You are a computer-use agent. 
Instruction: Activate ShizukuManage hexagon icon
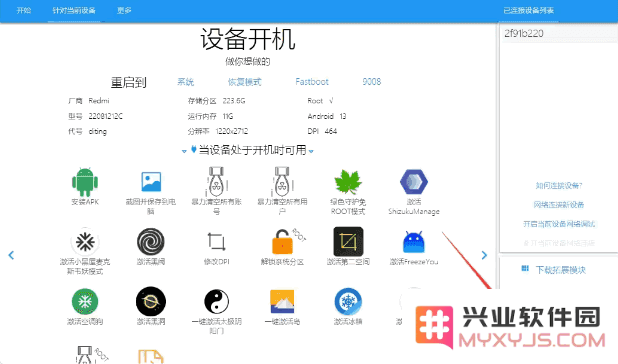point(414,182)
